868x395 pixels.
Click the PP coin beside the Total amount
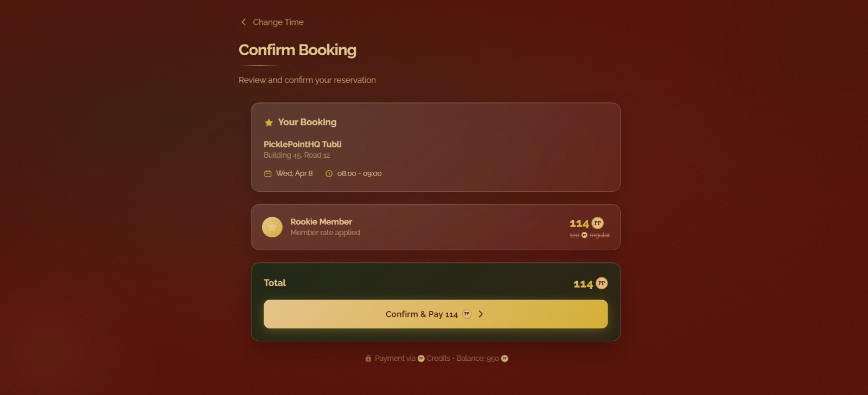pos(602,283)
